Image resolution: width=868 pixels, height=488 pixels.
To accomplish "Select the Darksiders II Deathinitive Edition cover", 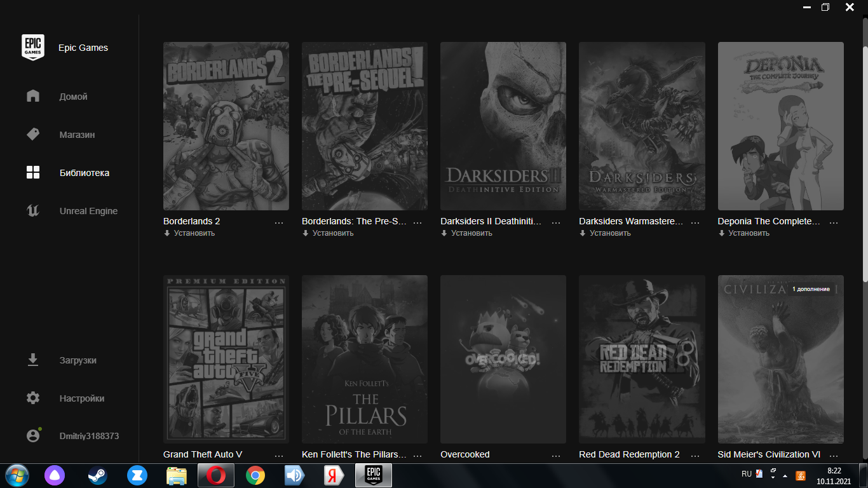I will tap(503, 126).
